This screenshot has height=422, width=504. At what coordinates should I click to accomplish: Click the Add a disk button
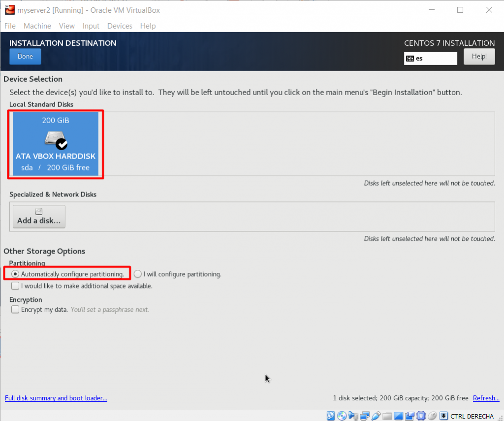coord(39,217)
